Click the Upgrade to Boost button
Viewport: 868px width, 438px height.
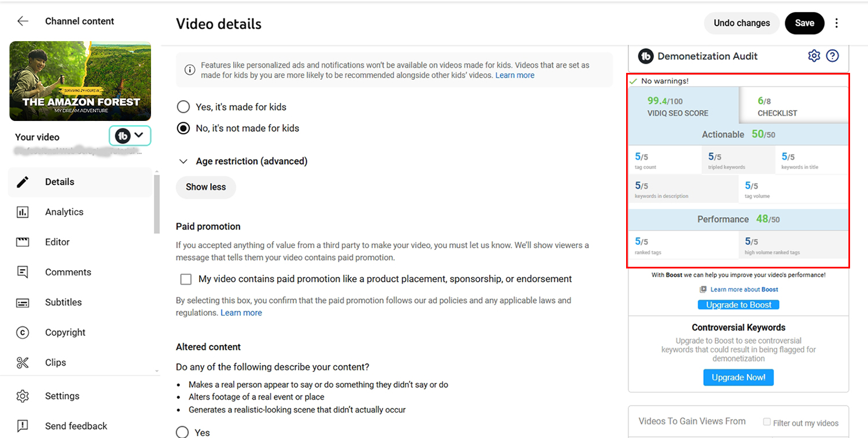(x=739, y=305)
